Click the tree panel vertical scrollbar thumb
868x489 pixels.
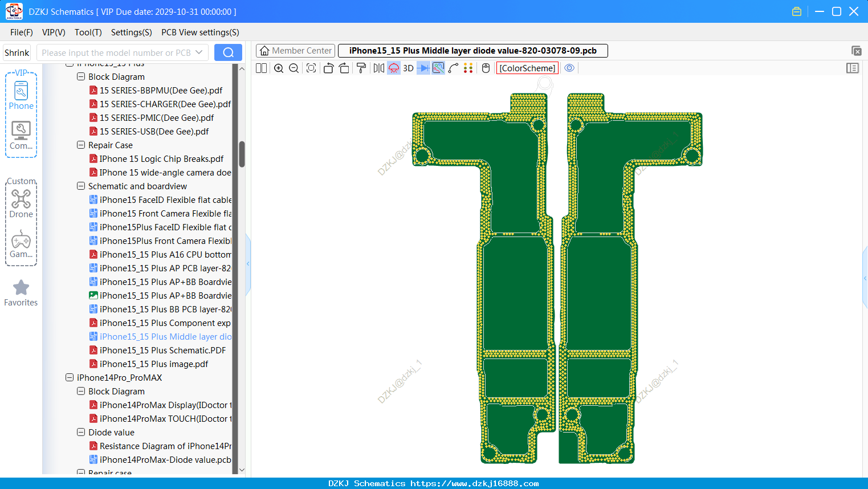coord(242,154)
